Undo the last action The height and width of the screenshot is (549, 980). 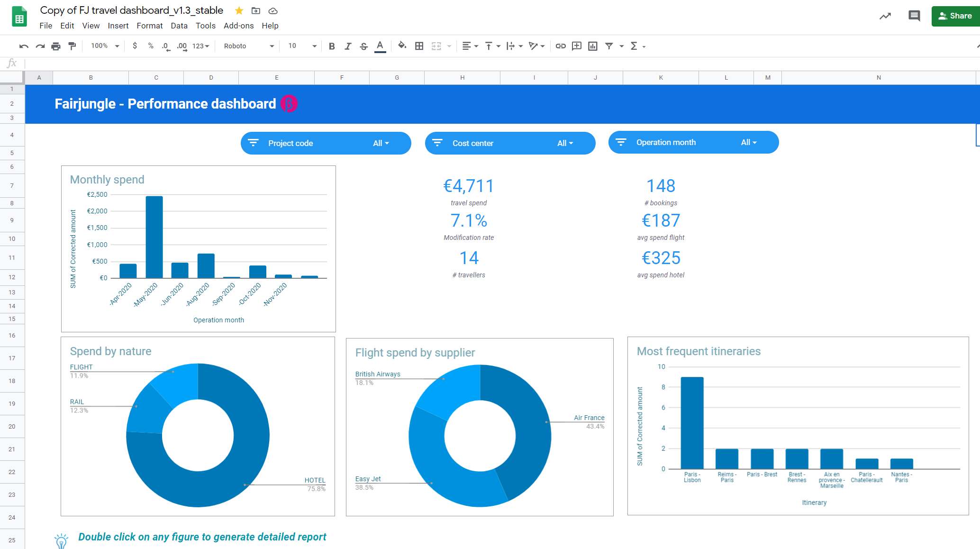click(23, 46)
